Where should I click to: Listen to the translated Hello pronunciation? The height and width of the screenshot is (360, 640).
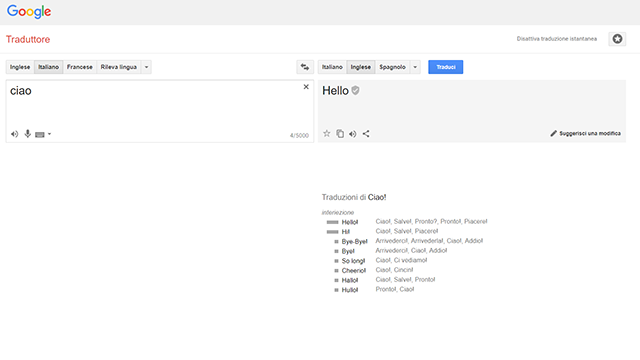coord(353,134)
